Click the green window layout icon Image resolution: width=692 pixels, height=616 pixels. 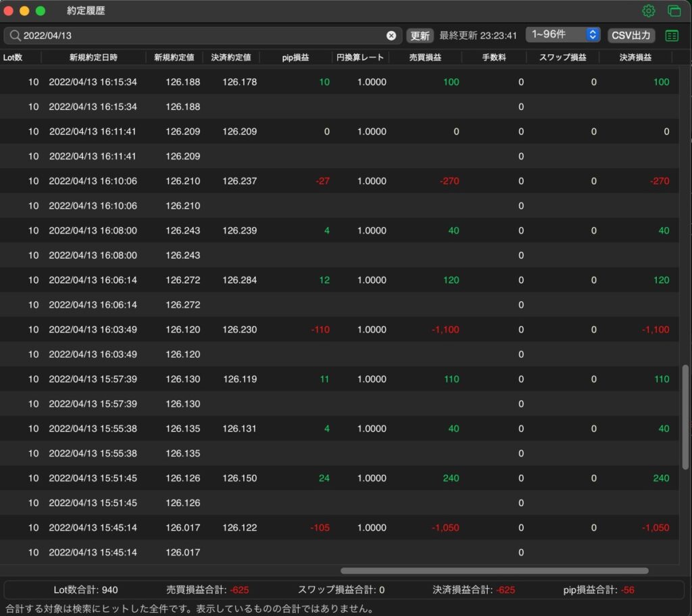click(674, 11)
